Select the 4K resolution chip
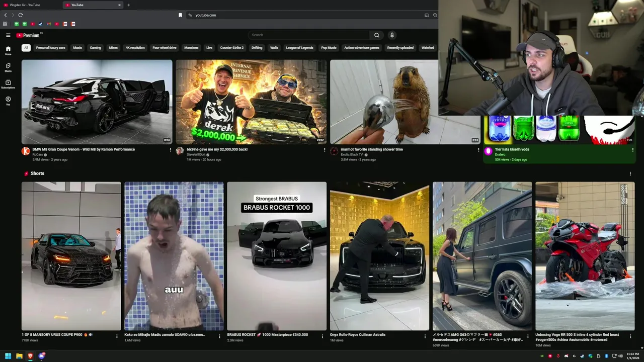Viewport: 644px width, 362px height. (135, 48)
